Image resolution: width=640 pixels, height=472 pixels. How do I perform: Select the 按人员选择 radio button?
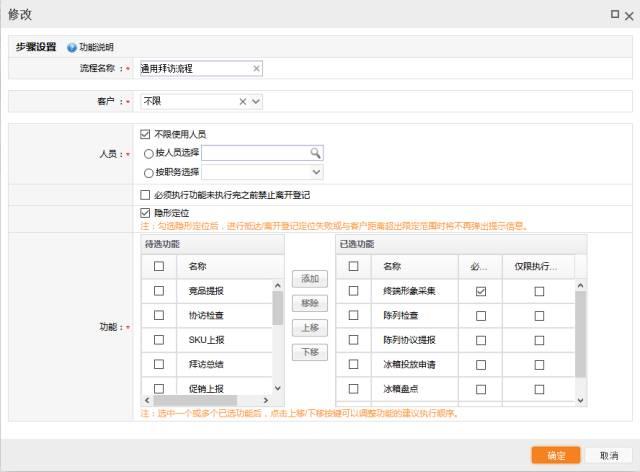point(149,154)
